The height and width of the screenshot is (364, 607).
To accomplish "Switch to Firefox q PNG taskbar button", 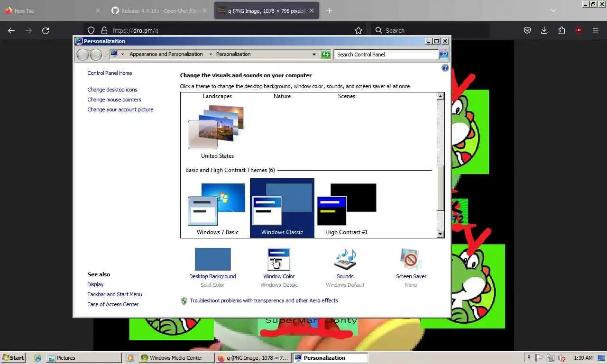I will [x=253, y=358].
